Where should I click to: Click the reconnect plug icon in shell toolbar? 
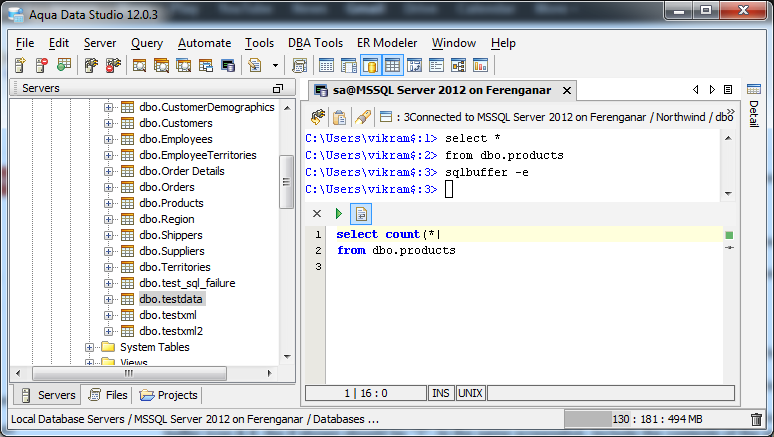click(x=318, y=117)
